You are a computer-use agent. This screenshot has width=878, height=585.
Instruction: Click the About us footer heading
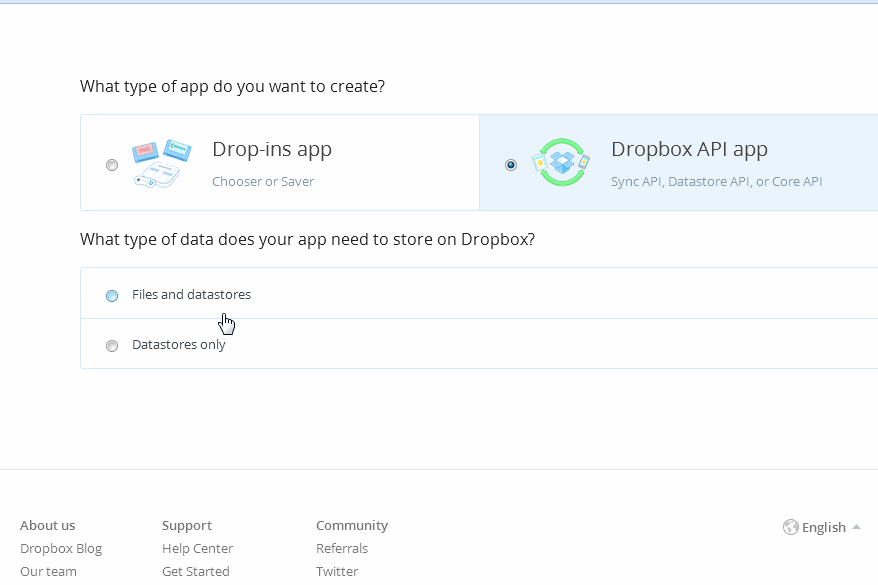[x=48, y=526]
